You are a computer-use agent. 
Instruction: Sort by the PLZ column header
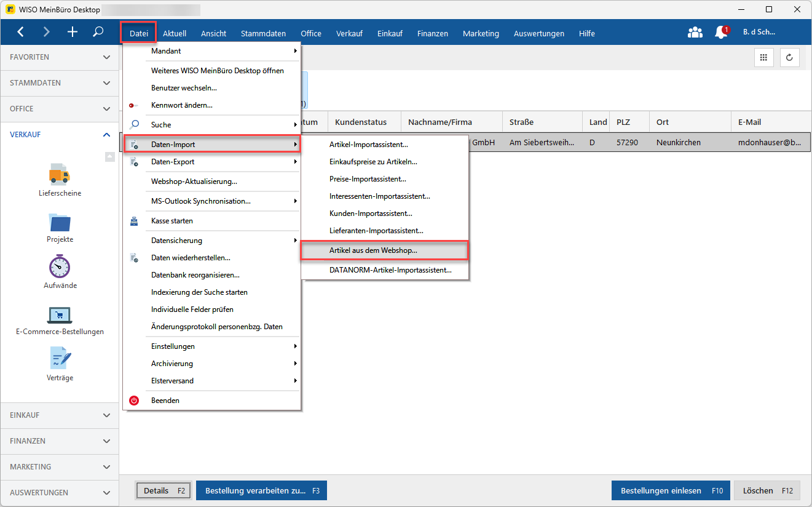pyautogui.click(x=631, y=122)
